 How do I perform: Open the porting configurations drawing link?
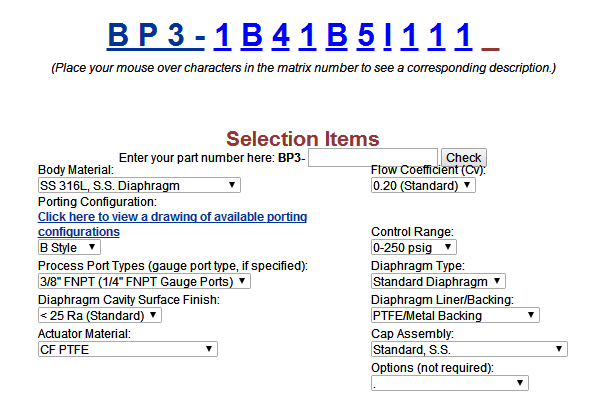coord(172,224)
